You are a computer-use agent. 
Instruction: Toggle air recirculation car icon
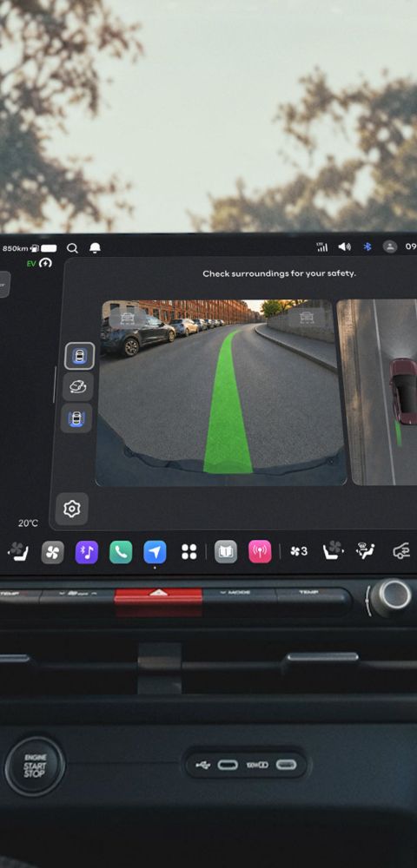401,551
